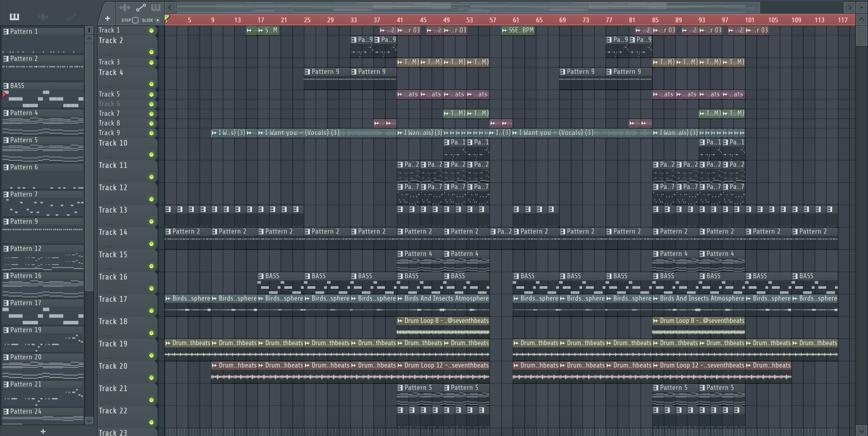Toggle mute on Track 16 bass track
Image resolution: width=868 pixels, height=436 pixels.
pyautogui.click(x=152, y=288)
